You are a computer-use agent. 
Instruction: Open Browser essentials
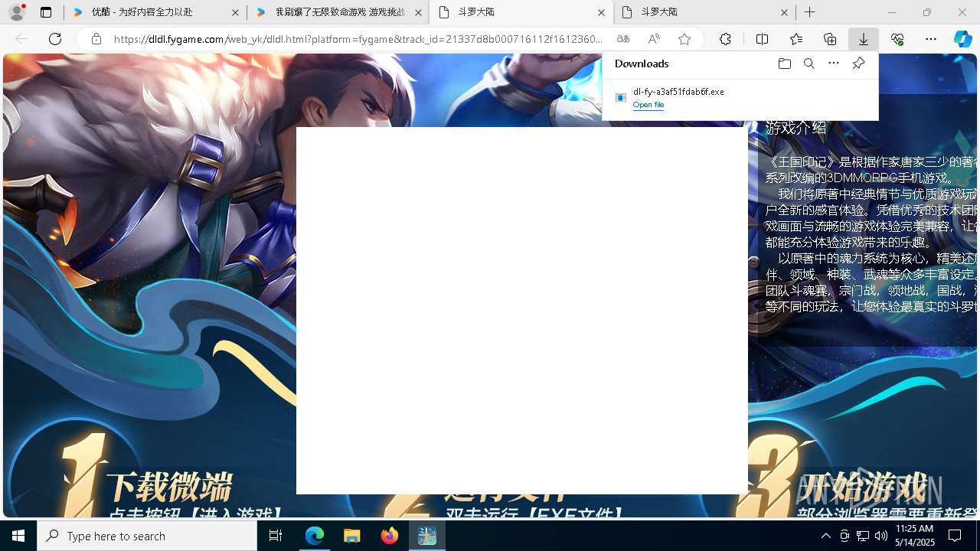click(897, 39)
